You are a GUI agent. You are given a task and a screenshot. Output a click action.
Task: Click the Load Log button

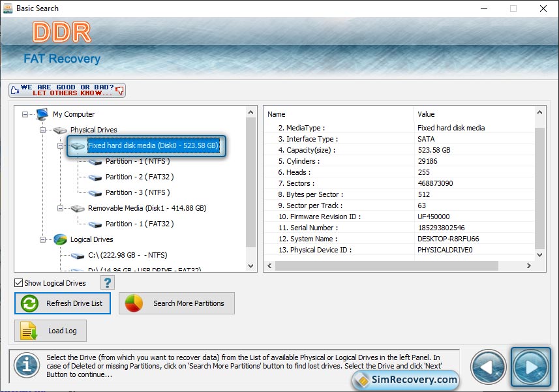(50, 331)
